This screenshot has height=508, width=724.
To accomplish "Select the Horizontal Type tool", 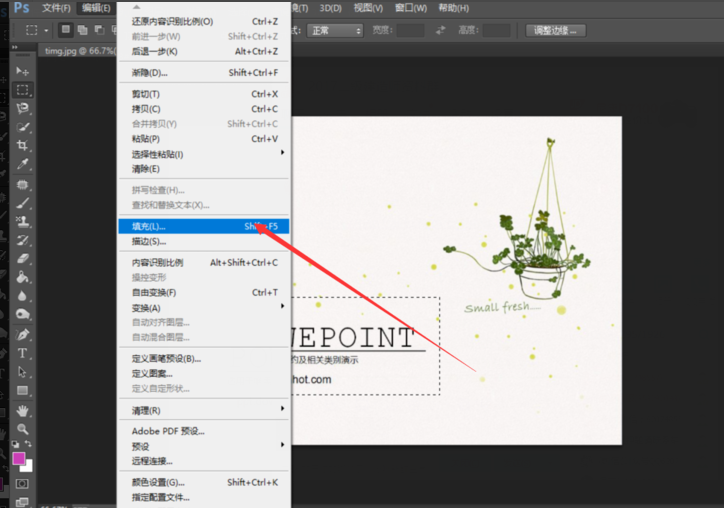I will tap(22, 353).
